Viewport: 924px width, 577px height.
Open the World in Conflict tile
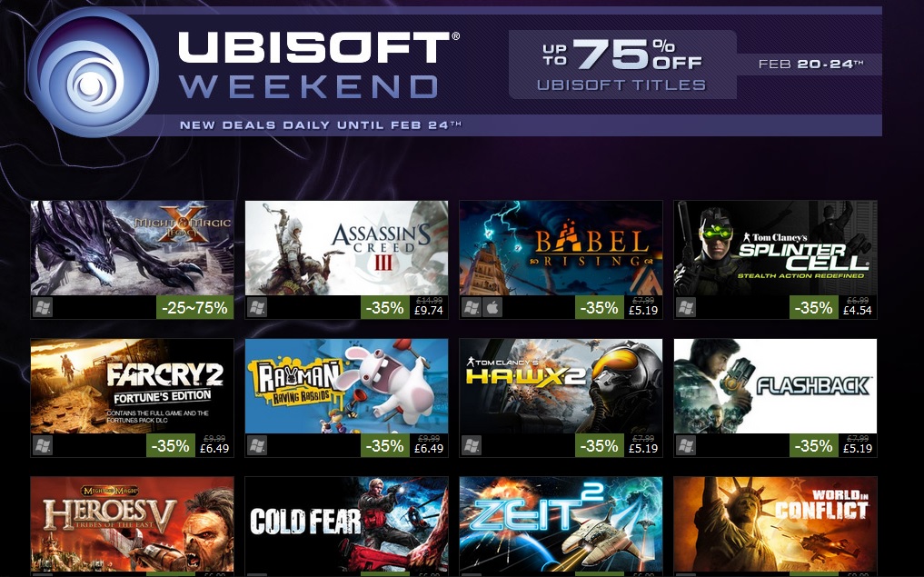[x=776, y=524]
